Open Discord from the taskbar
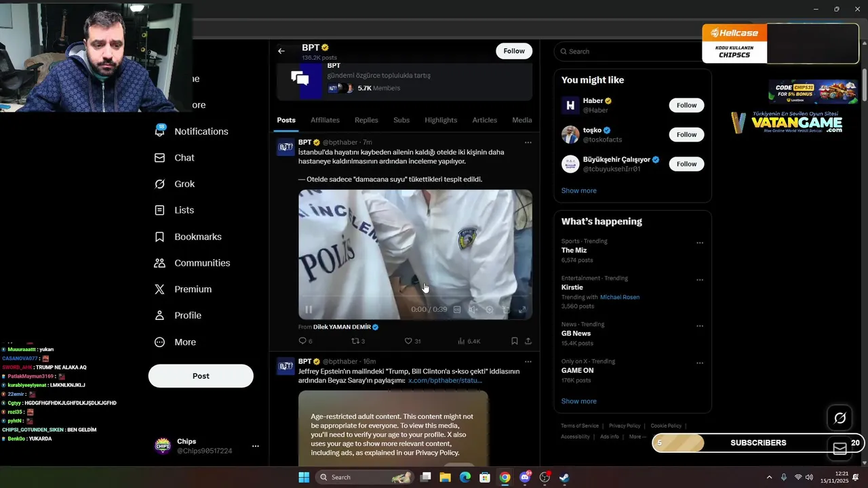This screenshot has width=868, height=488. pos(525,477)
